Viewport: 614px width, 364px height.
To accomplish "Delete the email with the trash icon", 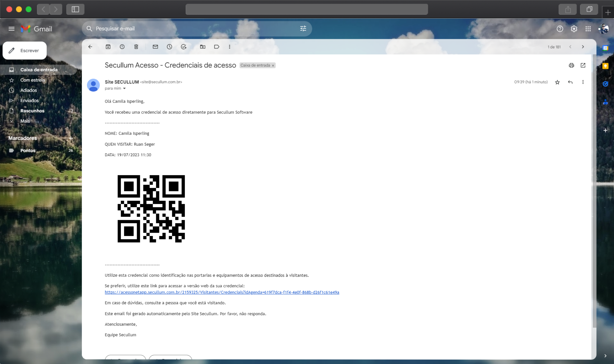I will click(x=136, y=47).
